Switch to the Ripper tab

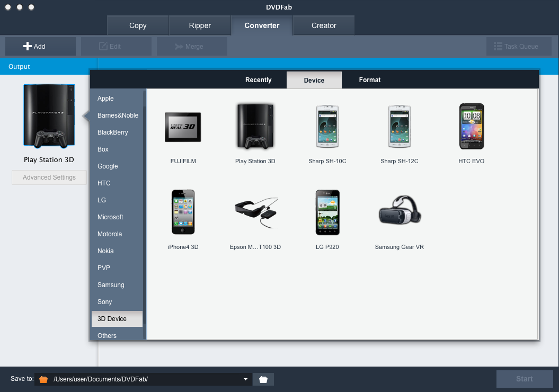click(x=200, y=25)
